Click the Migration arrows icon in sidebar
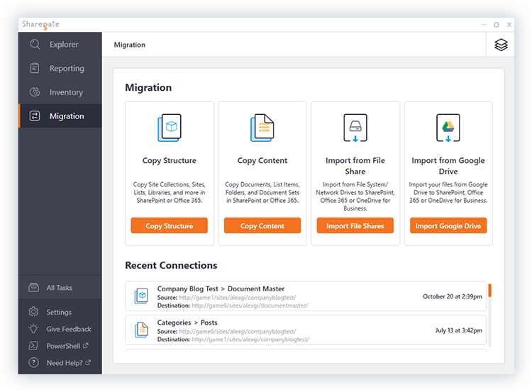Screen dimensions: 532x392 click(x=35, y=116)
